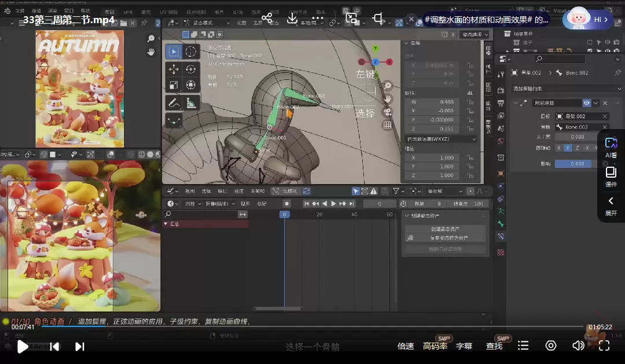Click the video progress bar
This screenshot has width=625, height=364.
pyautogui.click(x=312, y=326)
